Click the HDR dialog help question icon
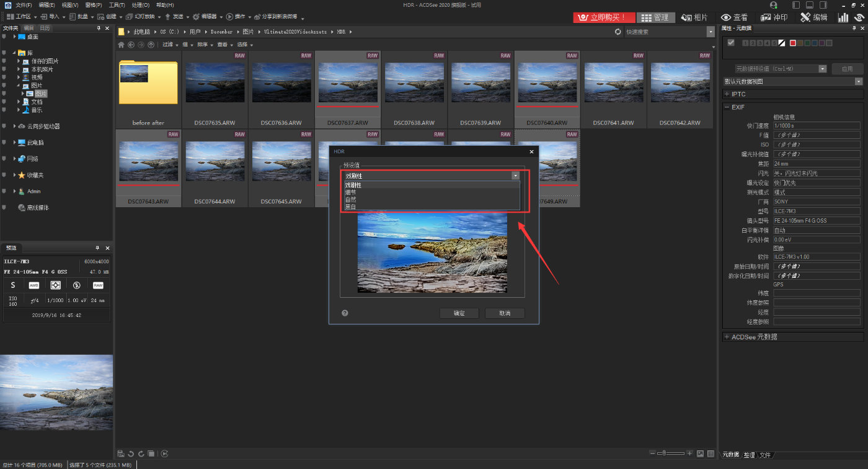This screenshot has width=868, height=469. 345,313
